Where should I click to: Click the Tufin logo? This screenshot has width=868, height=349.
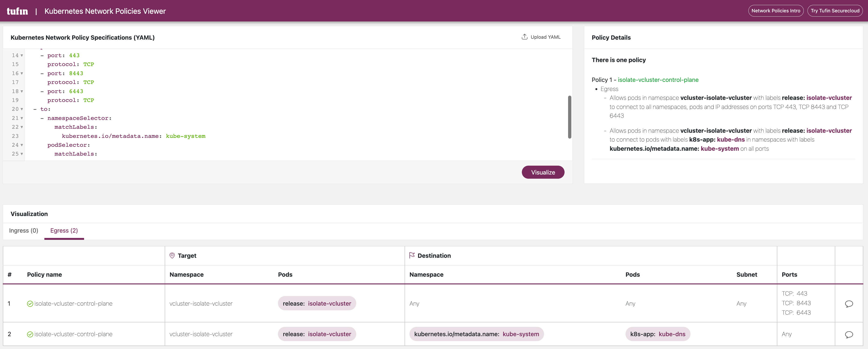[18, 11]
